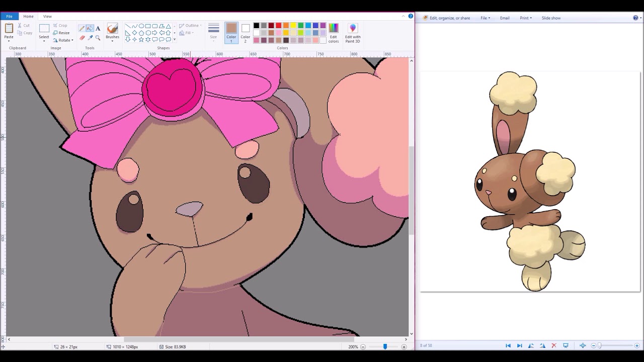Select Color 1 foreground box

pyautogui.click(x=231, y=33)
